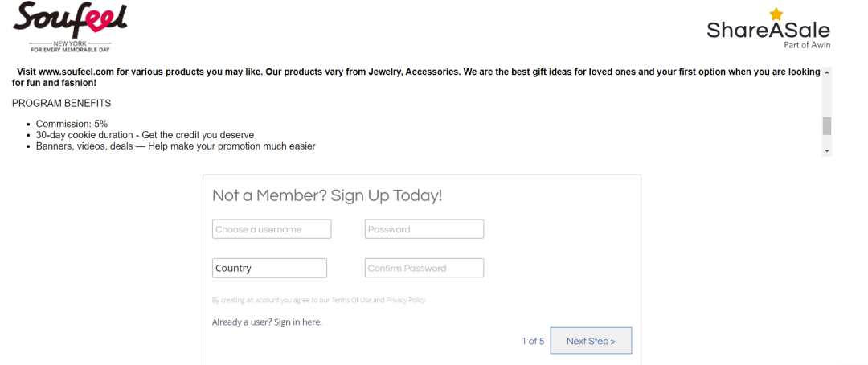Continue with the Next Step button
Image resolution: width=868 pixels, height=365 pixels.
[591, 341]
